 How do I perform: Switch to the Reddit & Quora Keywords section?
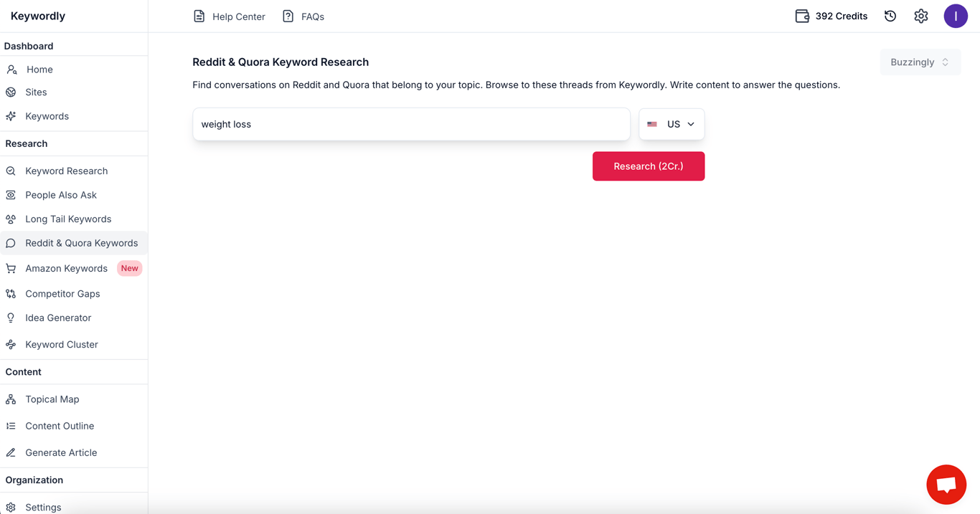[82, 243]
